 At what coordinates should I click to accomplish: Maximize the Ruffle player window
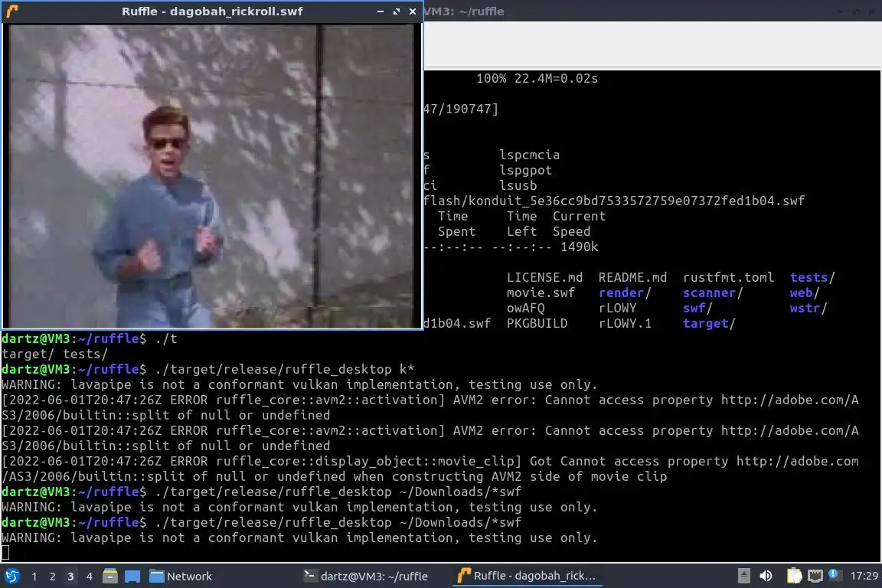pyautogui.click(x=397, y=11)
